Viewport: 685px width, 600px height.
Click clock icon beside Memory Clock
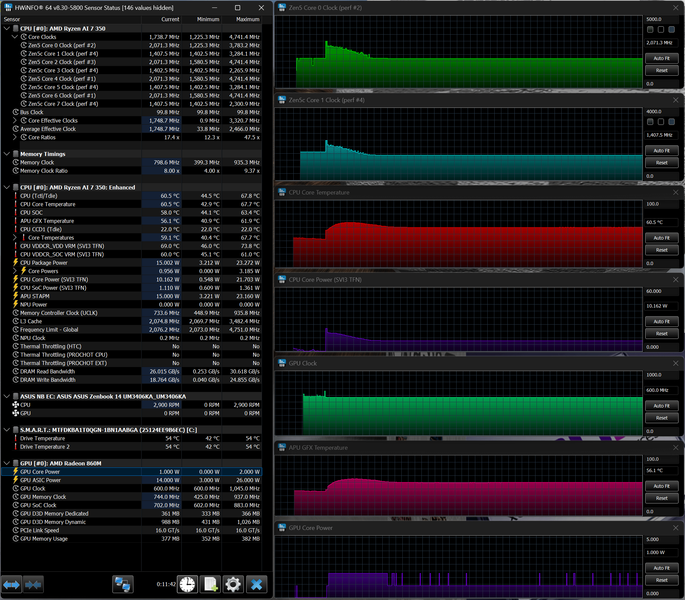[16, 162]
